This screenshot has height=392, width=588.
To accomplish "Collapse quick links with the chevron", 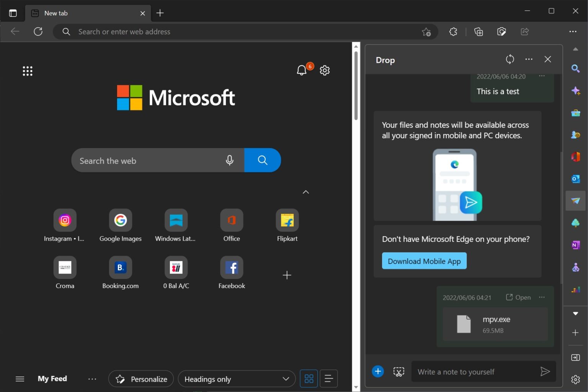I will [305, 192].
